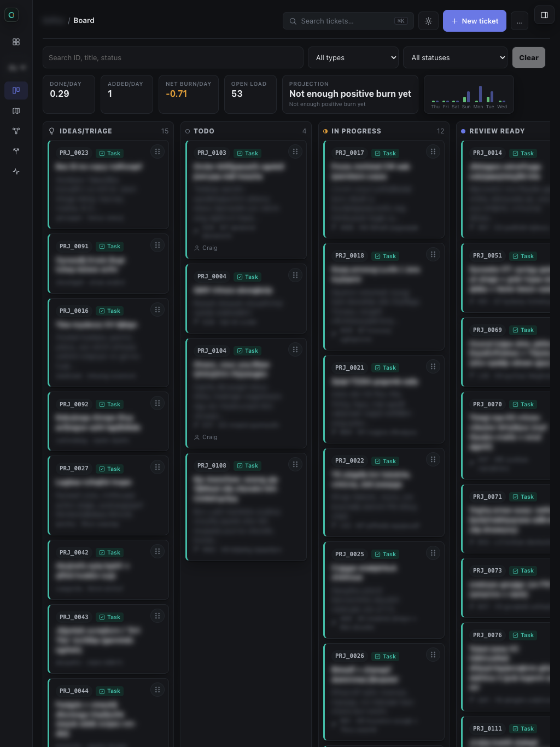Open the activity pulse icon in sidebar

[x=16, y=171]
